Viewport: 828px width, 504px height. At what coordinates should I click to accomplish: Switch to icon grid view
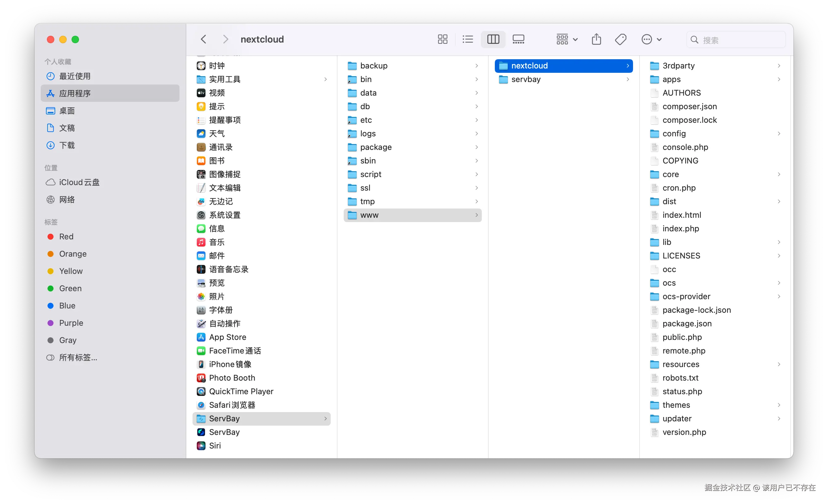(x=443, y=39)
